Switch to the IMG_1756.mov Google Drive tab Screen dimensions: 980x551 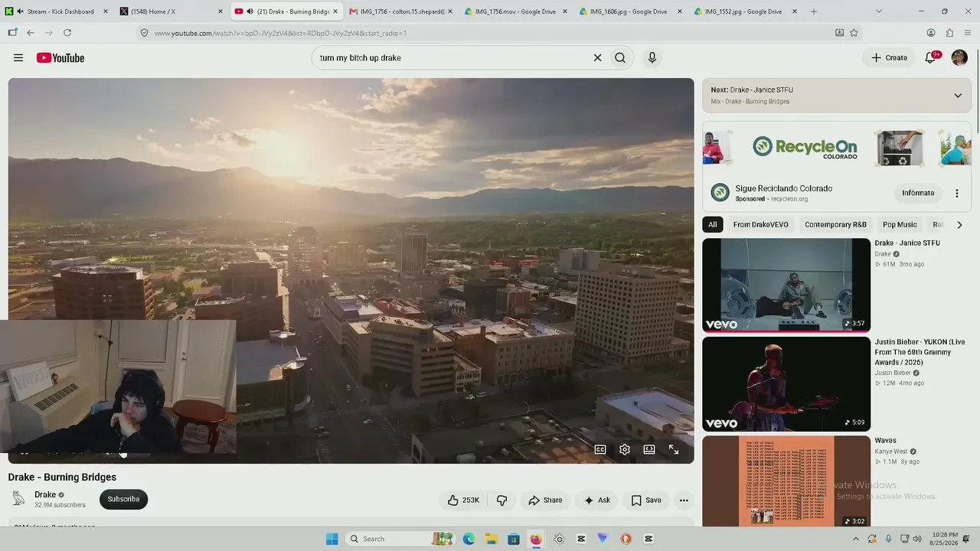tap(516, 11)
